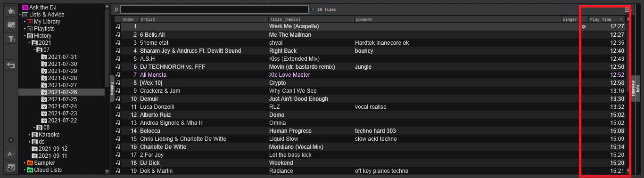Screen dimensions: 644x178
Task: Expand the 08 month folder
Action: pos(34,128)
